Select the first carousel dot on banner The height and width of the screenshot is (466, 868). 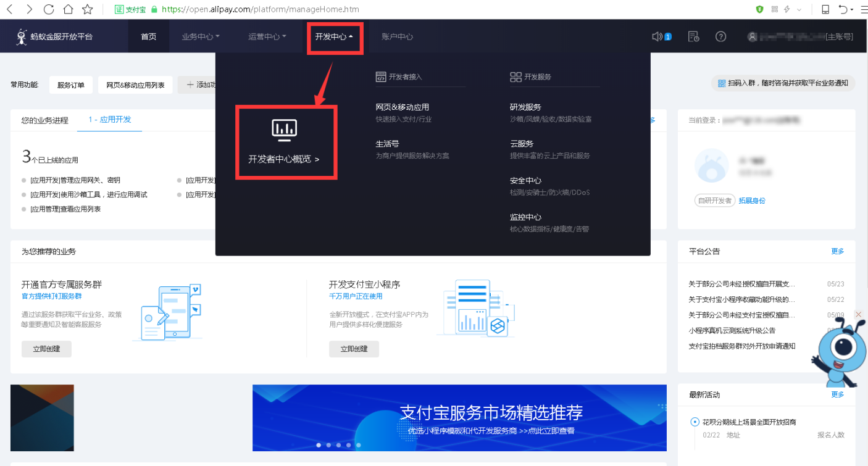coord(319,444)
